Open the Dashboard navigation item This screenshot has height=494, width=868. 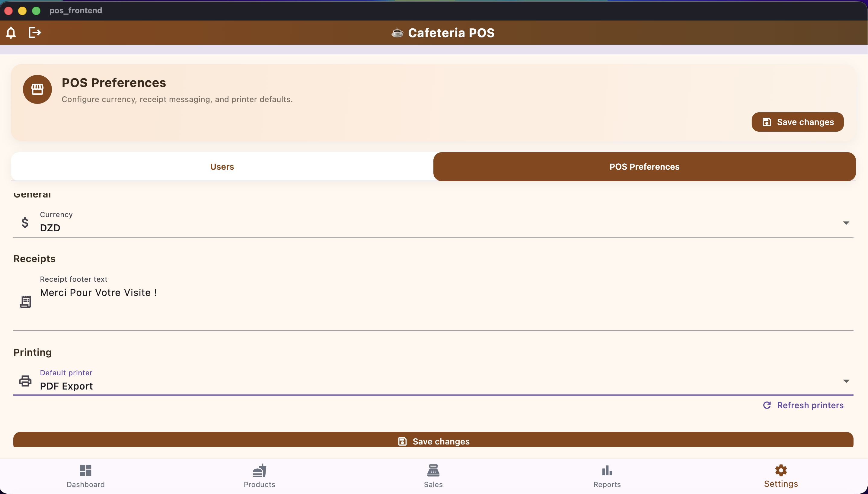86,476
